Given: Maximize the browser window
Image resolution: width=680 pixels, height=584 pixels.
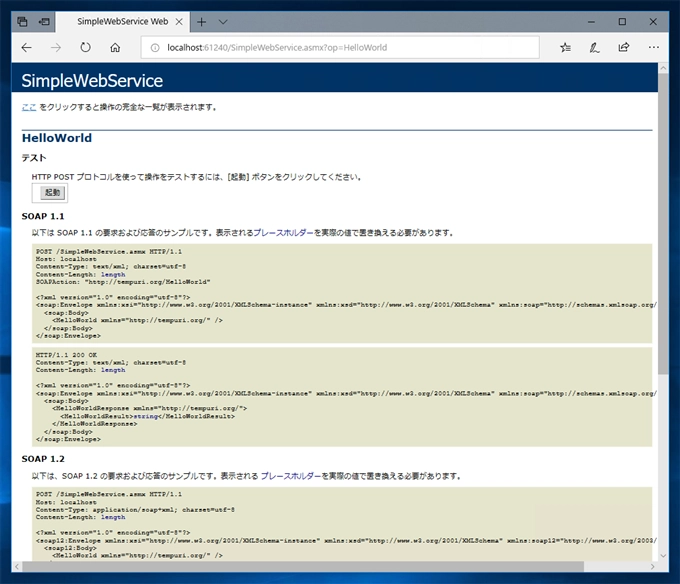Looking at the screenshot, I should [x=622, y=22].
